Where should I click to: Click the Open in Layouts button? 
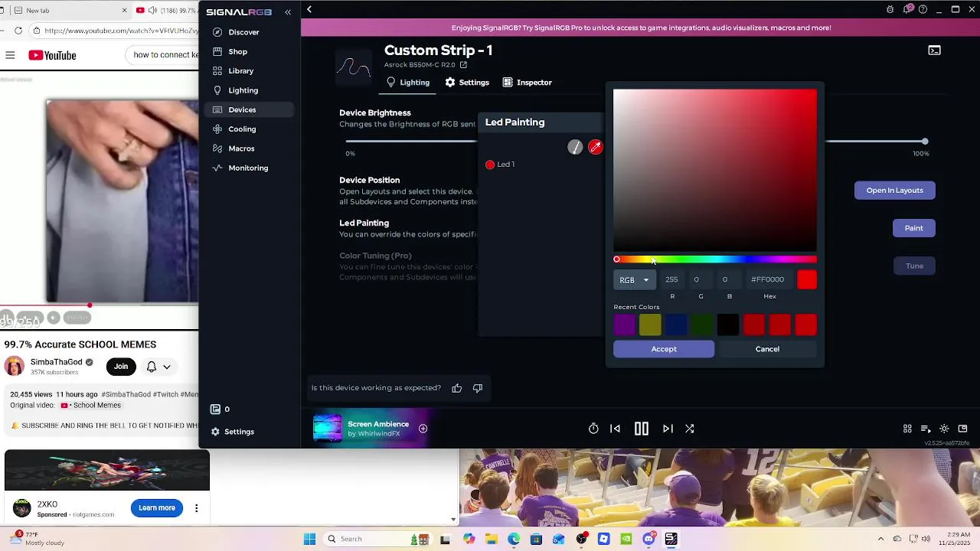pos(894,191)
